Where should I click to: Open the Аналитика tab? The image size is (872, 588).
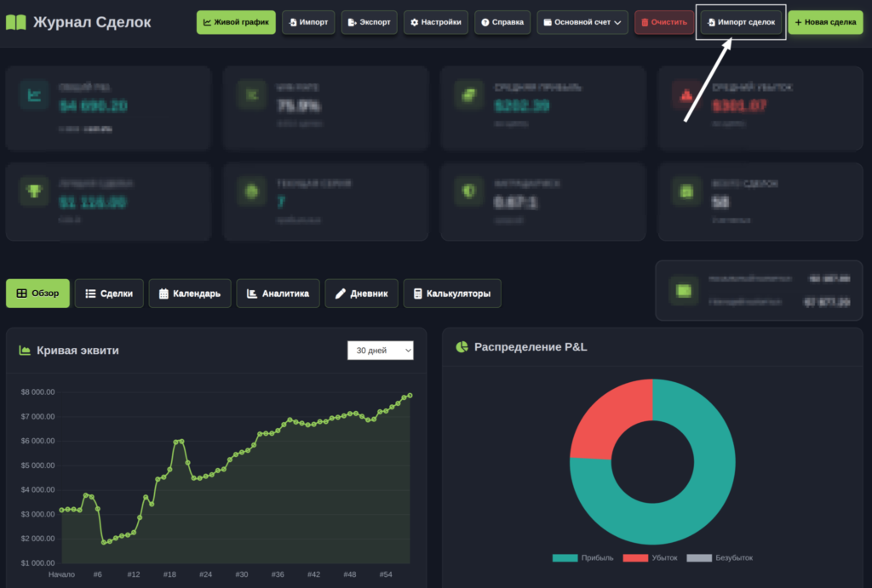[278, 294]
